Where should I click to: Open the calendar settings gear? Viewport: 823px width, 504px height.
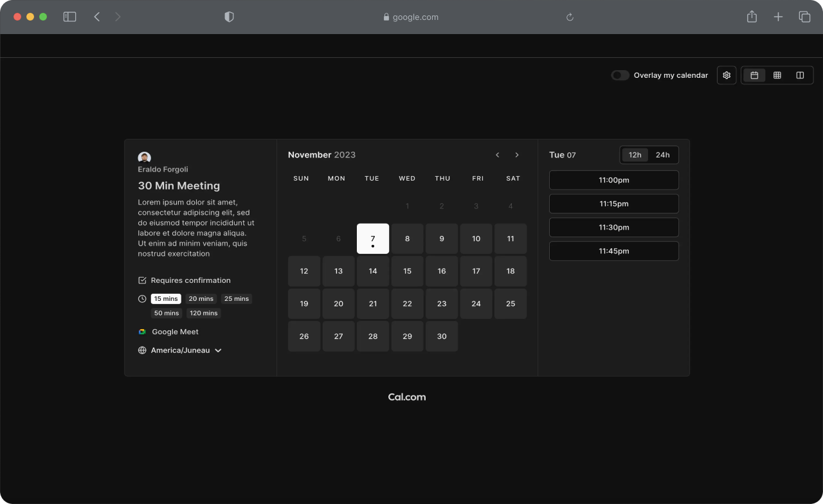[x=727, y=75]
